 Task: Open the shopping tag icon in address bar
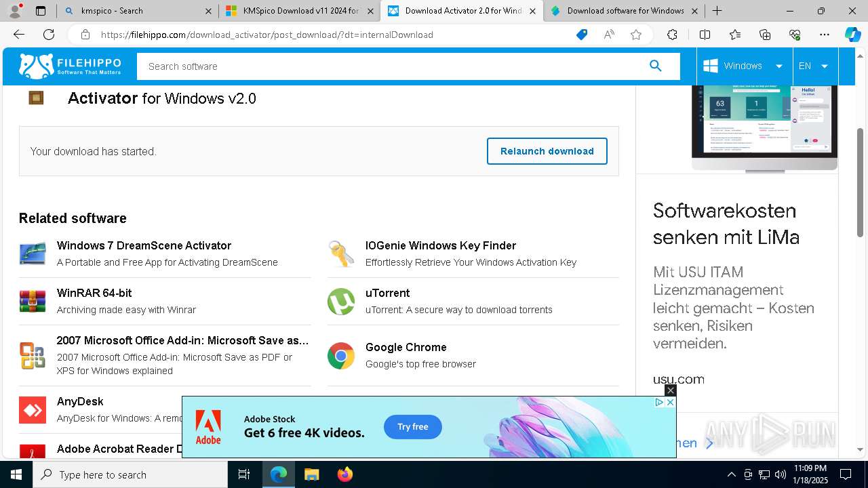coord(581,35)
